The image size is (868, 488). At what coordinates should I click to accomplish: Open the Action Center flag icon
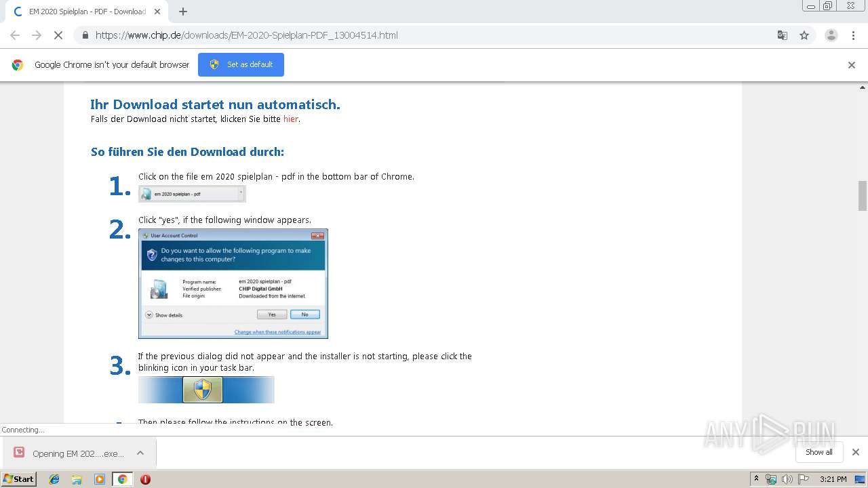click(804, 479)
